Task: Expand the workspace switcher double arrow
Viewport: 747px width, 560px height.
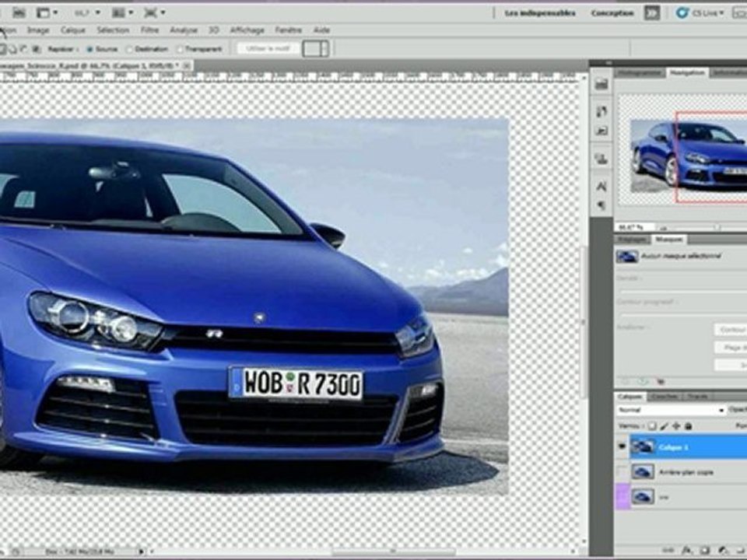Action: pyautogui.click(x=652, y=13)
